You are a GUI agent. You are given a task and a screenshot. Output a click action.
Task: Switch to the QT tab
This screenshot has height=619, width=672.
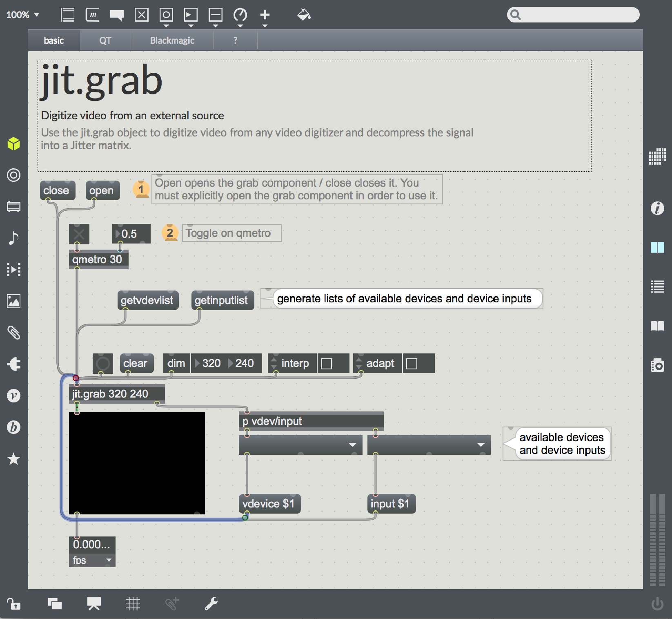point(105,40)
